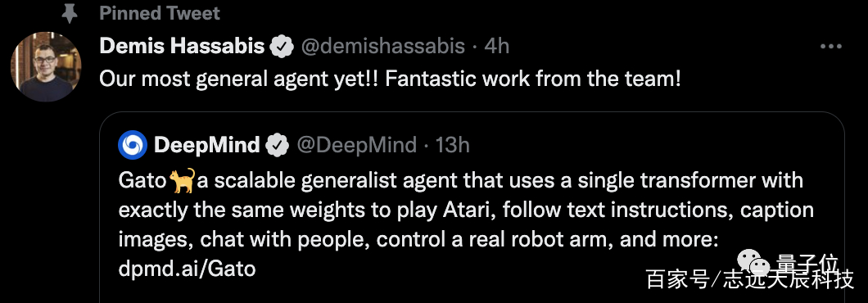Open the DeepMind account name
The width and height of the screenshot is (868, 303).
206,145
